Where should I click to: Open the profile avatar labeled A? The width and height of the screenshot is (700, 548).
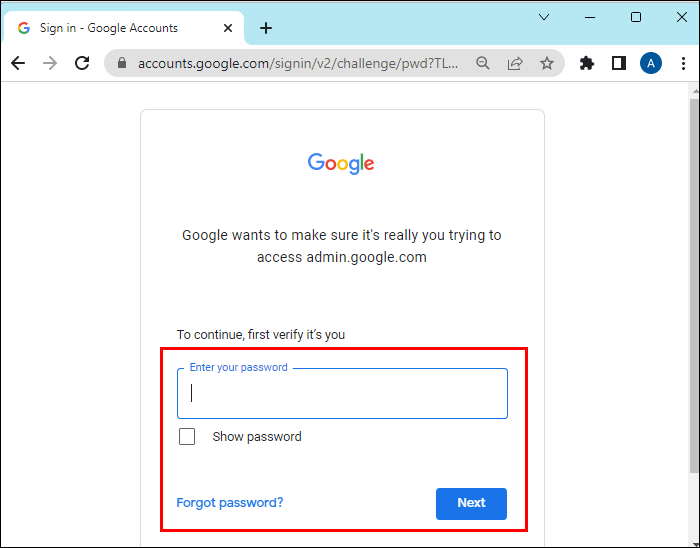click(x=651, y=63)
